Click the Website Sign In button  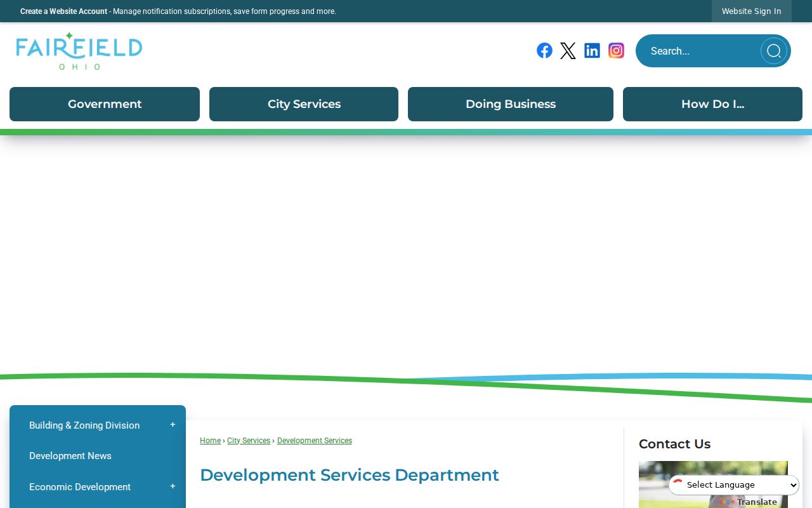[752, 11]
